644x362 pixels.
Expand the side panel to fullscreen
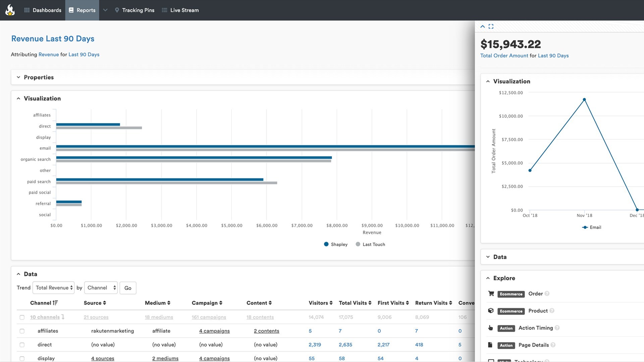(491, 26)
